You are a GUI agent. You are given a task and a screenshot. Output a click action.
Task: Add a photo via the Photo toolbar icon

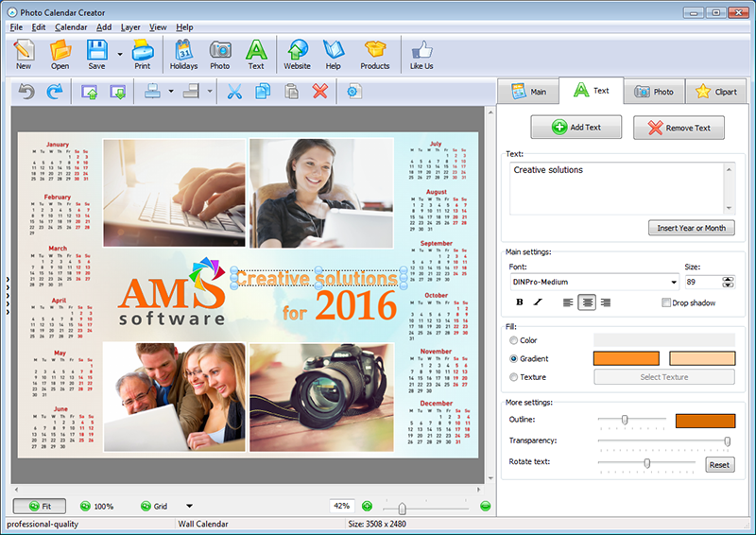coord(220,54)
